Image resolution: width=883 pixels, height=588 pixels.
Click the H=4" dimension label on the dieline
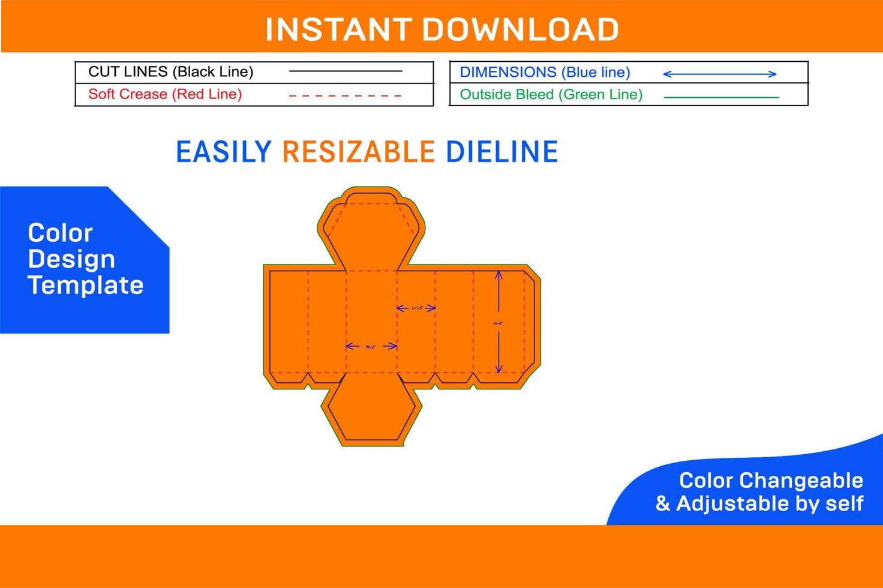pos(498,323)
